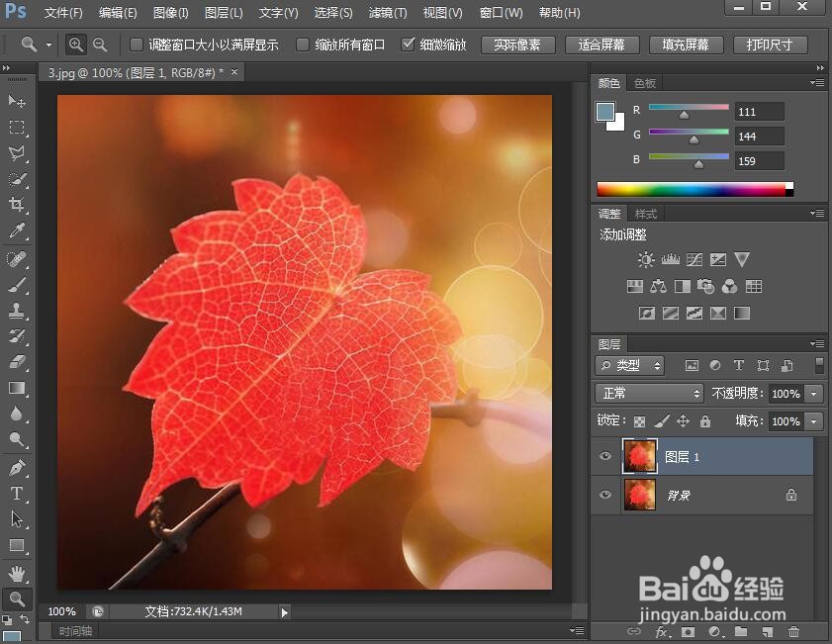Select the Path Selection tool
This screenshot has height=644, width=832.
coord(17,518)
